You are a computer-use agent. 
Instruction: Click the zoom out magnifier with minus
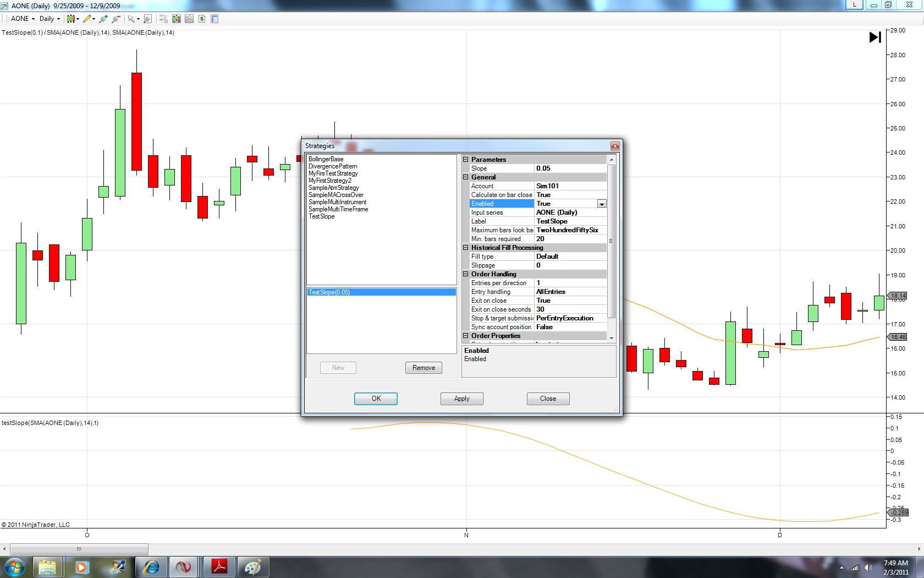click(116, 19)
